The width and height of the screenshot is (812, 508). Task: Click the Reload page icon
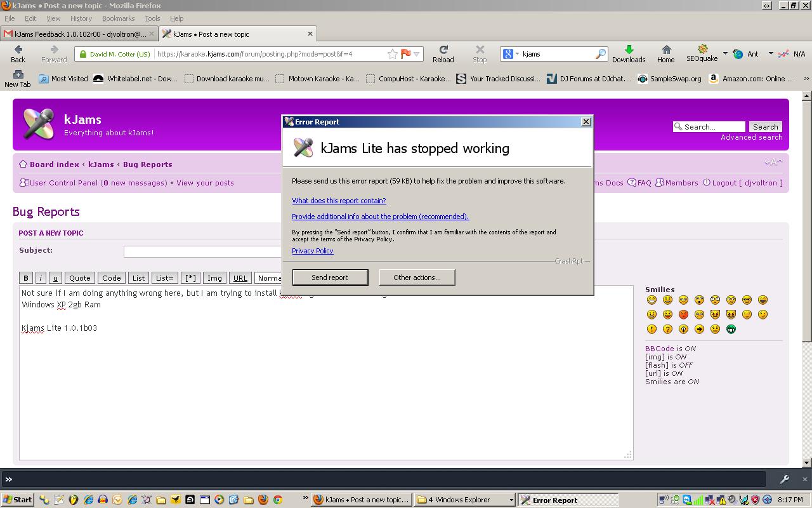pos(443,50)
